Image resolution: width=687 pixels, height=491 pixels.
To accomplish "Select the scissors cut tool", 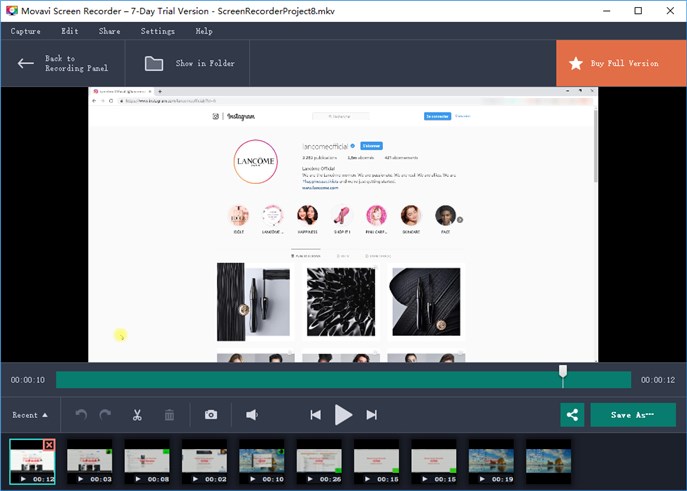I will pyautogui.click(x=137, y=415).
